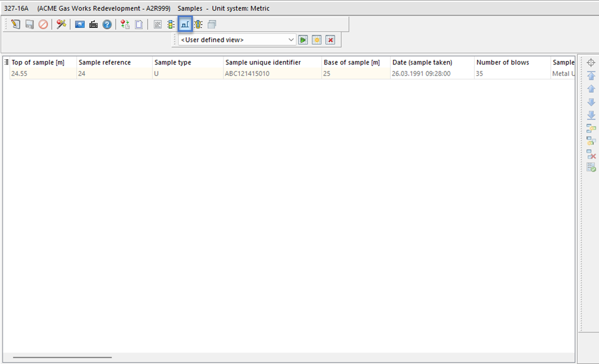Click the Date (sample taken) column header
This screenshot has width=599, height=364.
pyautogui.click(x=432, y=63)
